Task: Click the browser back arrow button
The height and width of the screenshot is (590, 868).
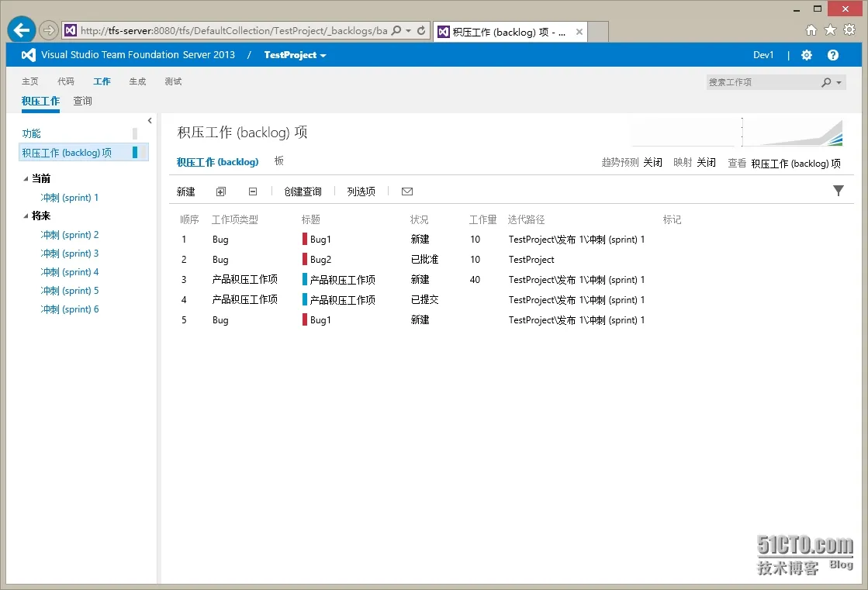Action: [22, 30]
